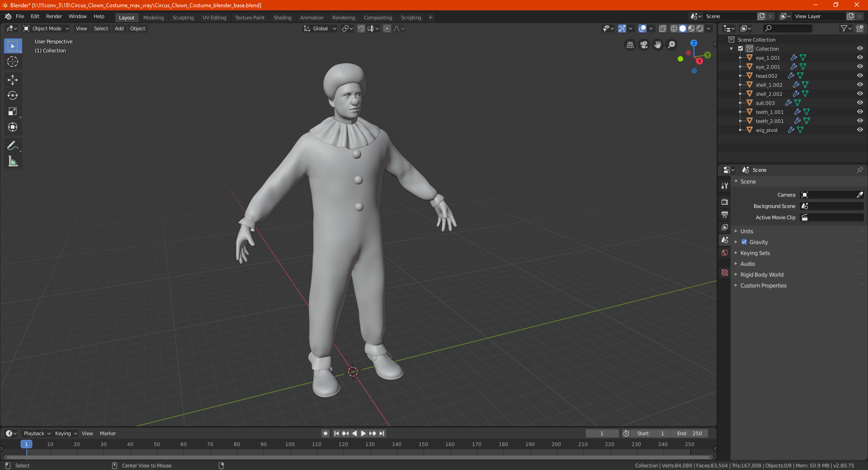Toggle snapping magnet

click(x=361, y=28)
